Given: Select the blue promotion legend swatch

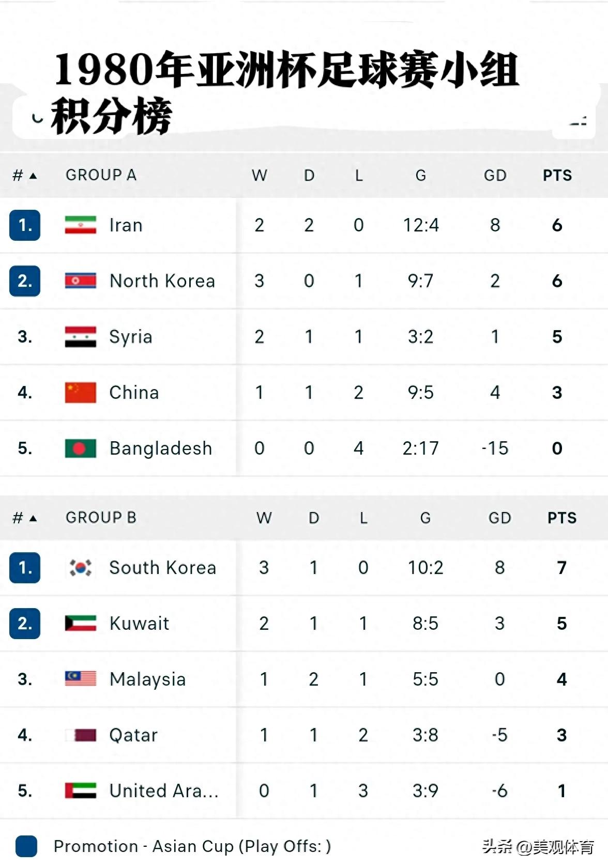Looking at the screenshot, I should [x=26, y=846].
